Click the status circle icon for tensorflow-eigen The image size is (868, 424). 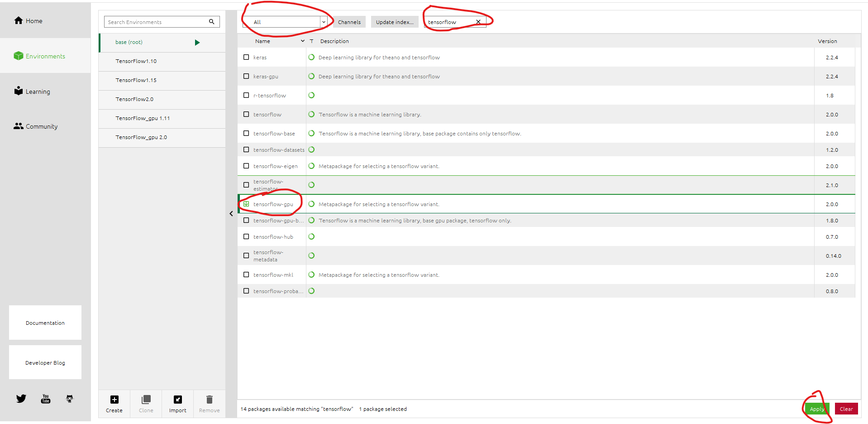311,166
